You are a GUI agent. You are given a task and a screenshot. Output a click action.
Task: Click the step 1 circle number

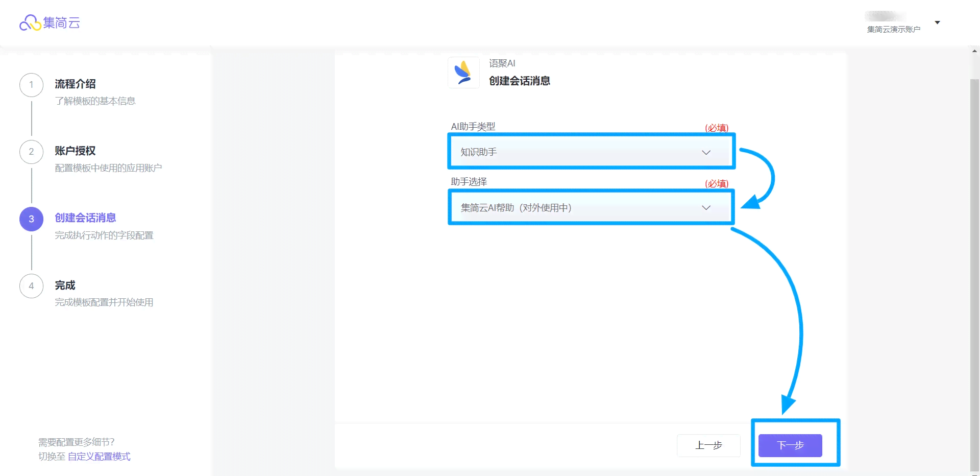(x=31, y=85)
